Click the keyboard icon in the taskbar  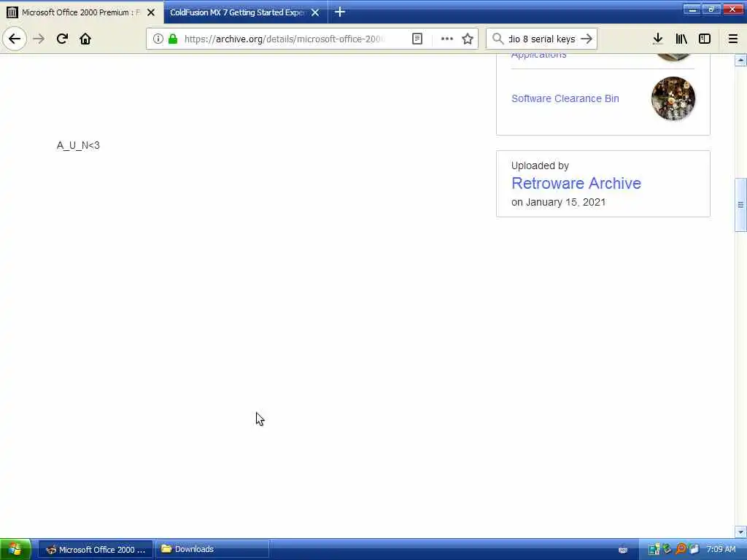click(623, 550)
